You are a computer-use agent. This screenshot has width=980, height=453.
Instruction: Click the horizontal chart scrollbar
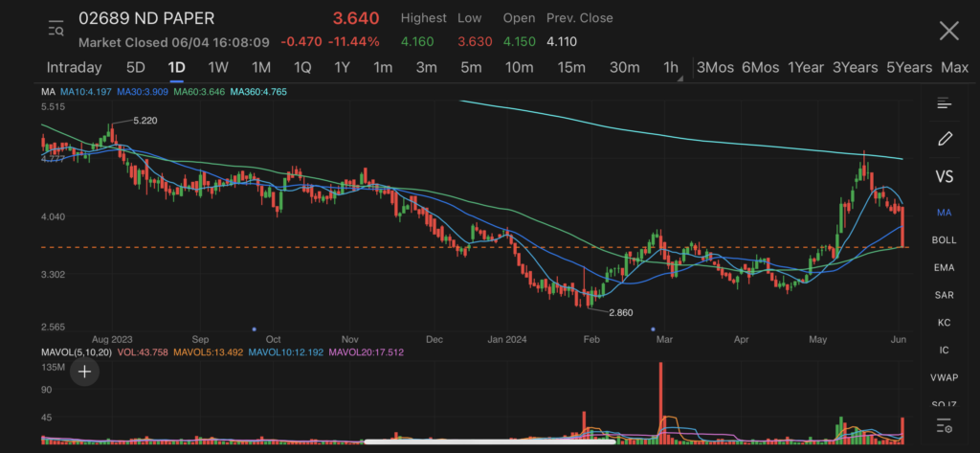[x=490, y=442]
